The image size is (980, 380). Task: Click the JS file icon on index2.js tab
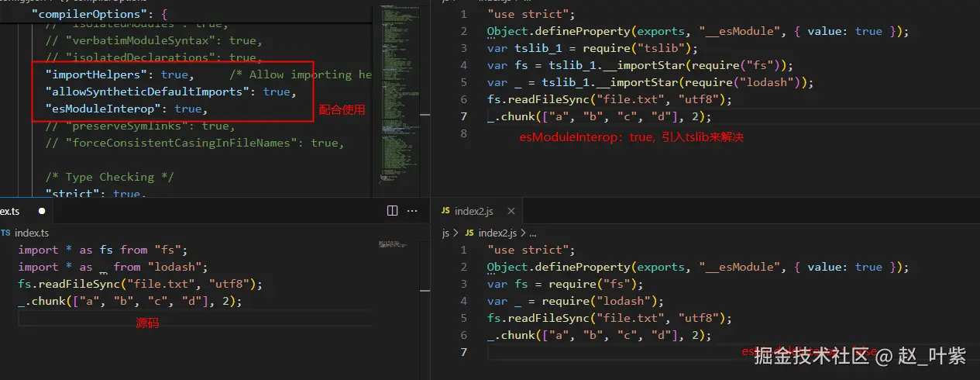pos(445,211)
